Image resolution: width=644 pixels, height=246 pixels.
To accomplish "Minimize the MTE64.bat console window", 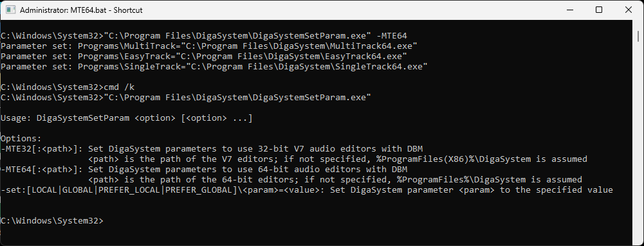I will tap(571, 10).
